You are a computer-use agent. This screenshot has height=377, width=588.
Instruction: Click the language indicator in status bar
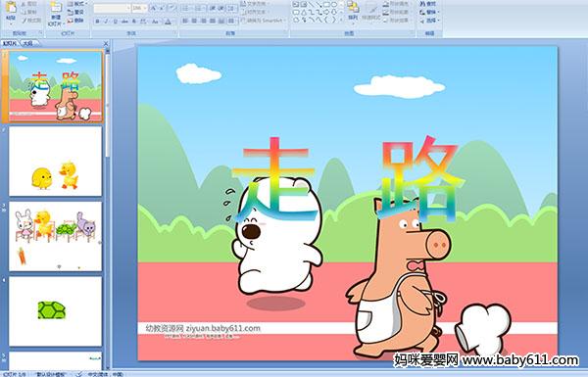106,374
